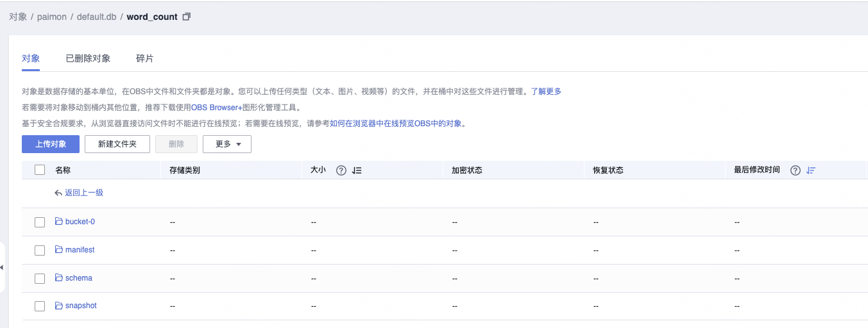Click the word_count breadcrumb title
The height and width of the screenshot is (328, 868).
click(152, 17)
